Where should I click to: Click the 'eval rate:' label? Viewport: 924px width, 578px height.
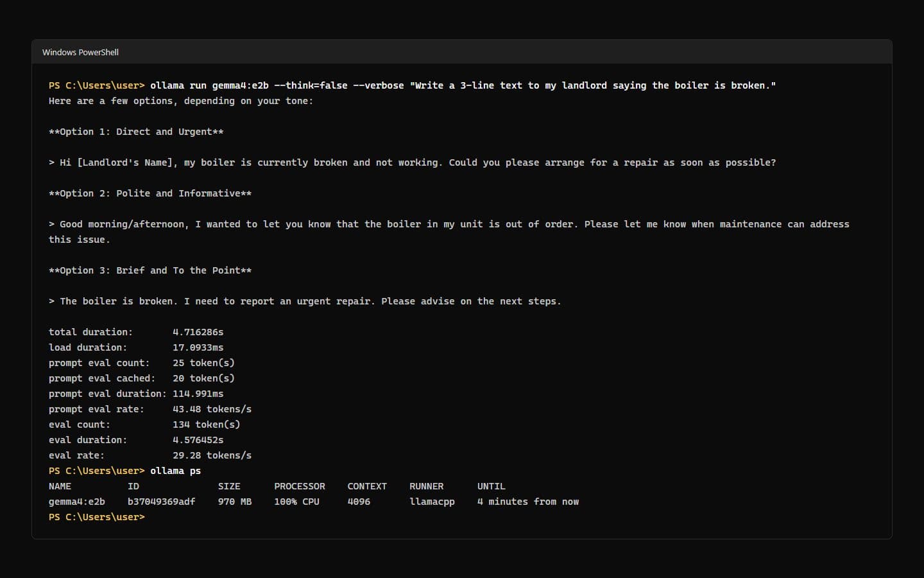coord(76,455)
